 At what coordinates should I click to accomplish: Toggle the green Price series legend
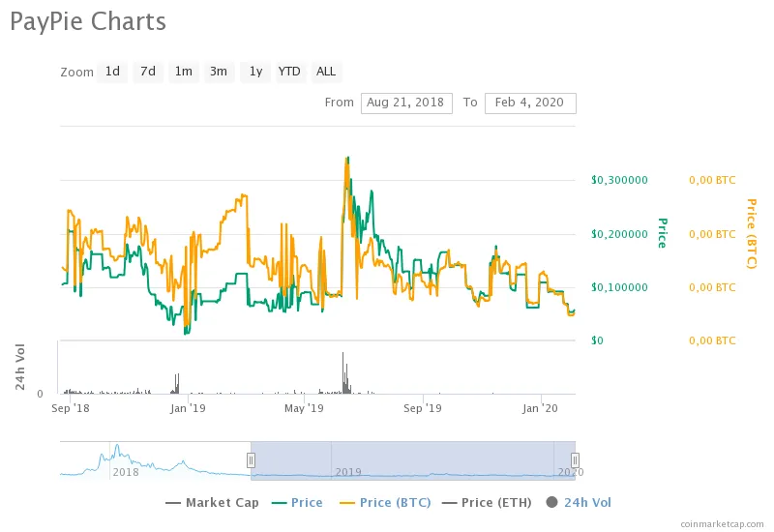[297, 502]
